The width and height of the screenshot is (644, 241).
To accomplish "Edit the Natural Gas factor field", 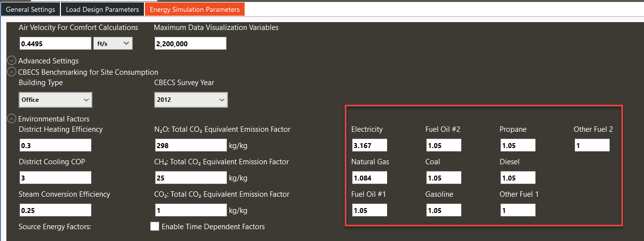I will pos(369,178).
